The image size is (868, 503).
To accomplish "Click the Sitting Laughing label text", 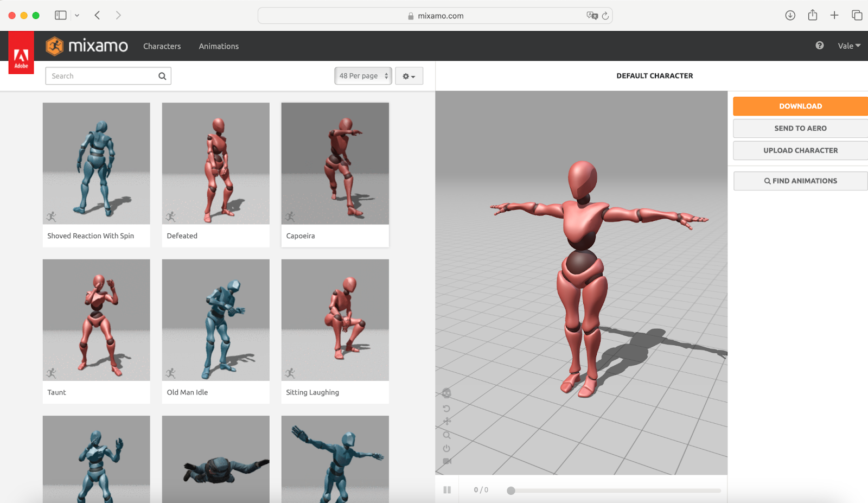I will pos(312,392).
